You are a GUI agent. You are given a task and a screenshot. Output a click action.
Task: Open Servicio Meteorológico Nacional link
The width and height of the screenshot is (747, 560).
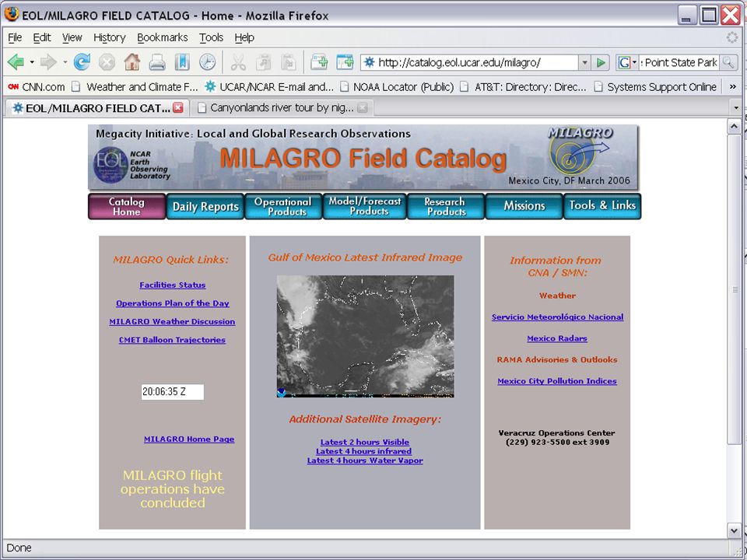tap(557, 317)
